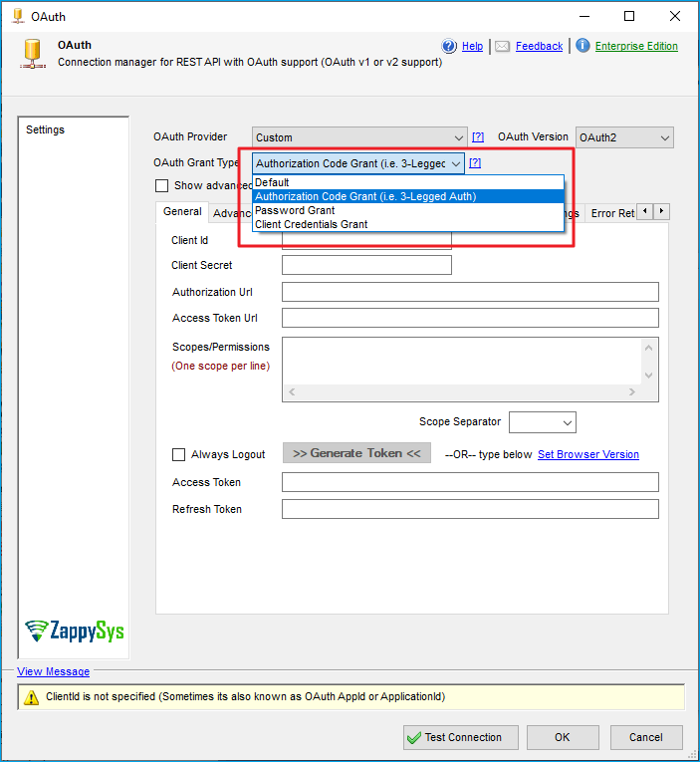Toggle Show advanced checkbox
The height and width of the screenshot is (762, 700).
click(x=161, y=185)
